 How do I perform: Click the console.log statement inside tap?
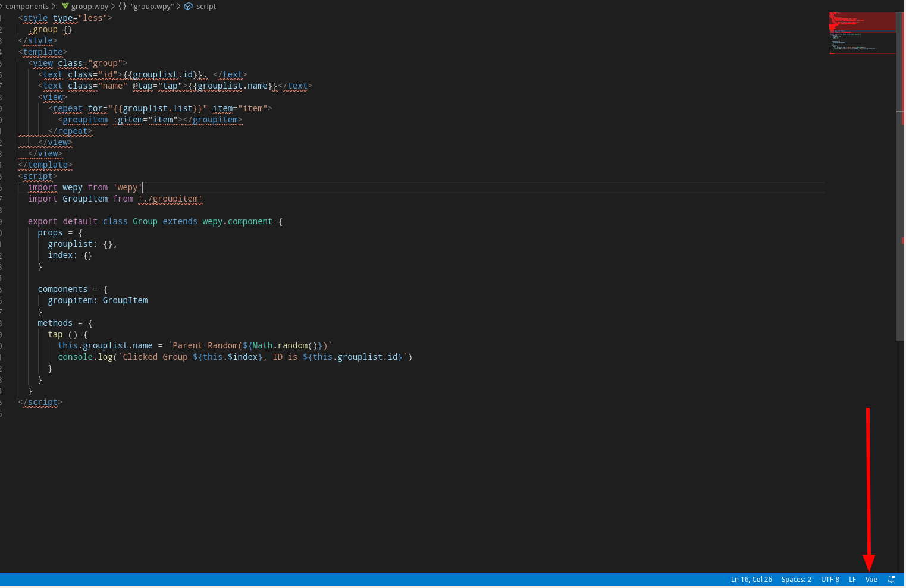click(x=178, y=357)
